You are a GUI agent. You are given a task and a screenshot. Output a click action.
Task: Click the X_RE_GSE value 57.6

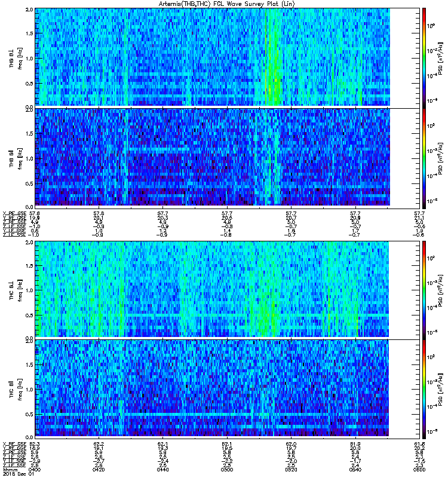(99, 214)
